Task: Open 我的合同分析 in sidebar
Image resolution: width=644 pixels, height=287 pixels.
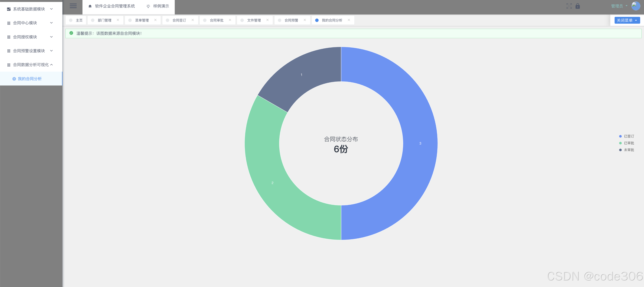Action: pyautogui.click(x=29, y=78)
